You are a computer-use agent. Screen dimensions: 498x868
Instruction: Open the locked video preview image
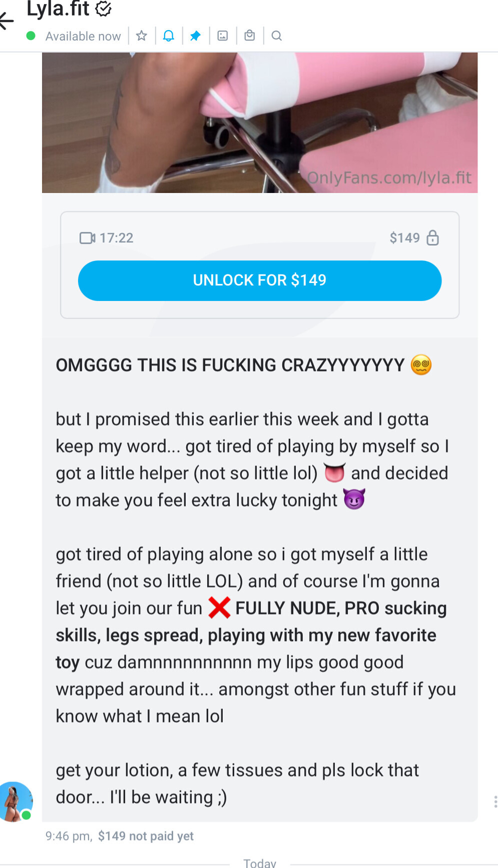click(260, 122)
